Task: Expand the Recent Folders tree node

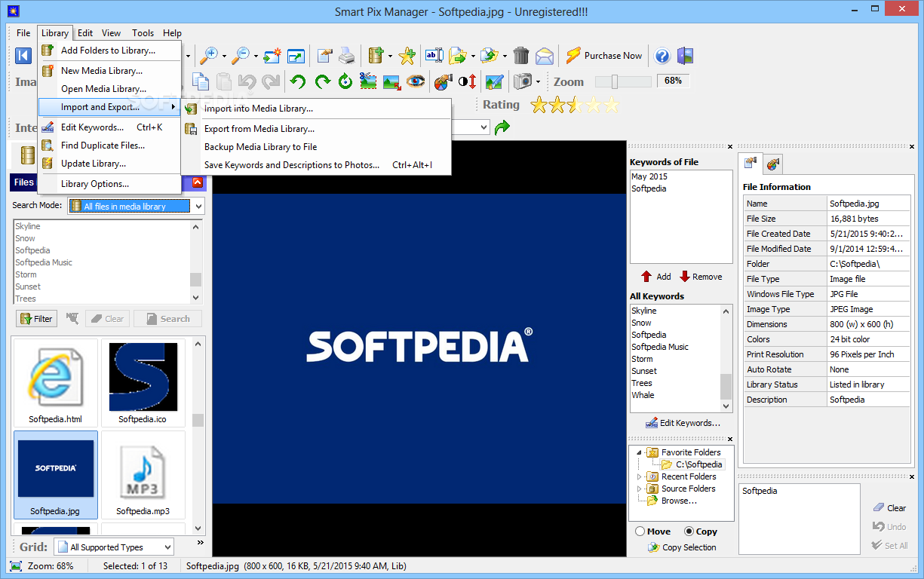Action: tap(640, 476)
